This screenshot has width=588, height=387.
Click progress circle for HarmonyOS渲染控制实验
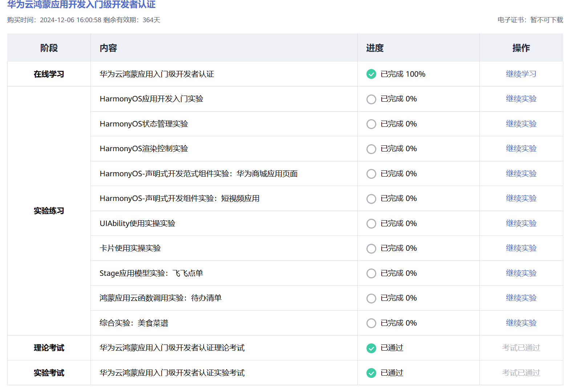click(x=371, y=149)
